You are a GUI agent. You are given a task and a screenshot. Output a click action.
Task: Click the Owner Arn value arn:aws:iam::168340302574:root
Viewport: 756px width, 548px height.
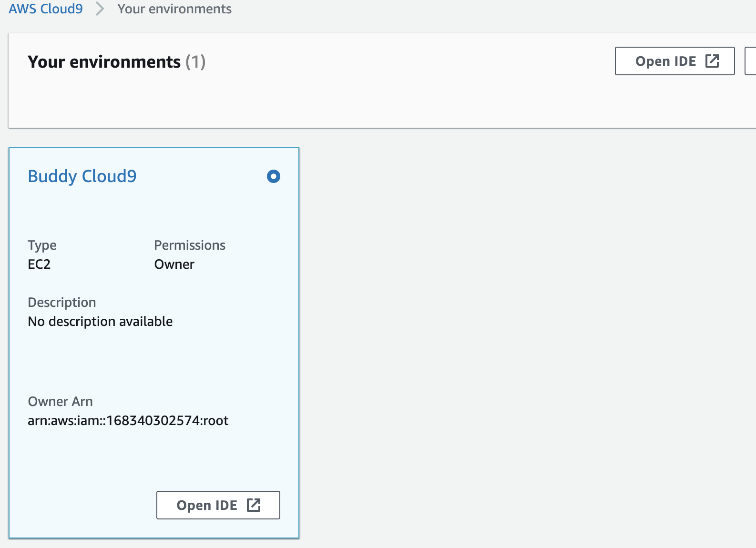(x=128, y=421)
